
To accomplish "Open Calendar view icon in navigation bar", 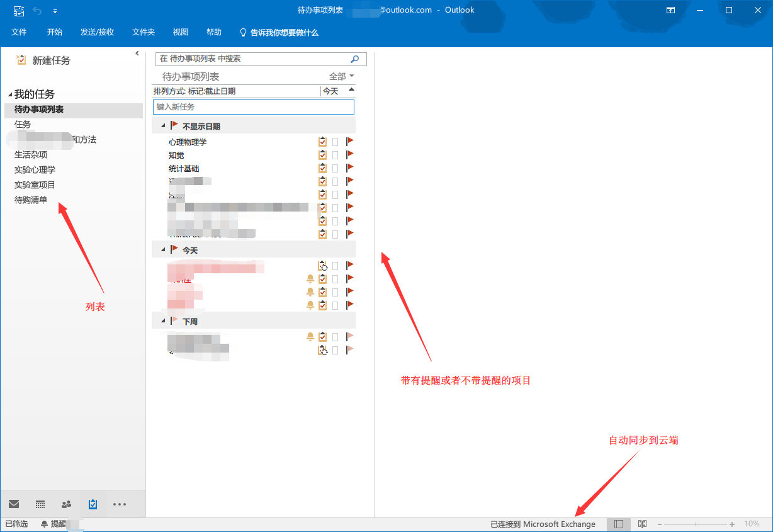I will point(40,504).
